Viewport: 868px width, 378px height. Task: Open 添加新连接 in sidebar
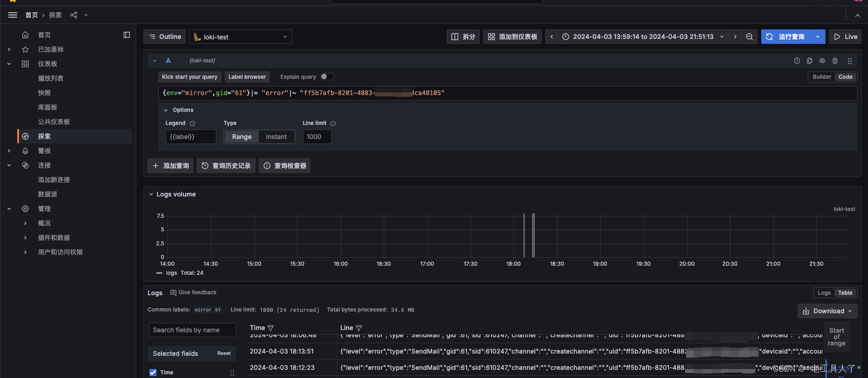[x=54, y=180]
